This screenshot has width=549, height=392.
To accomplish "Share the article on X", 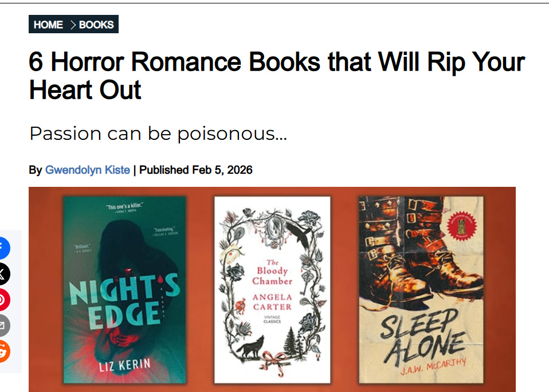I will 3,274.
